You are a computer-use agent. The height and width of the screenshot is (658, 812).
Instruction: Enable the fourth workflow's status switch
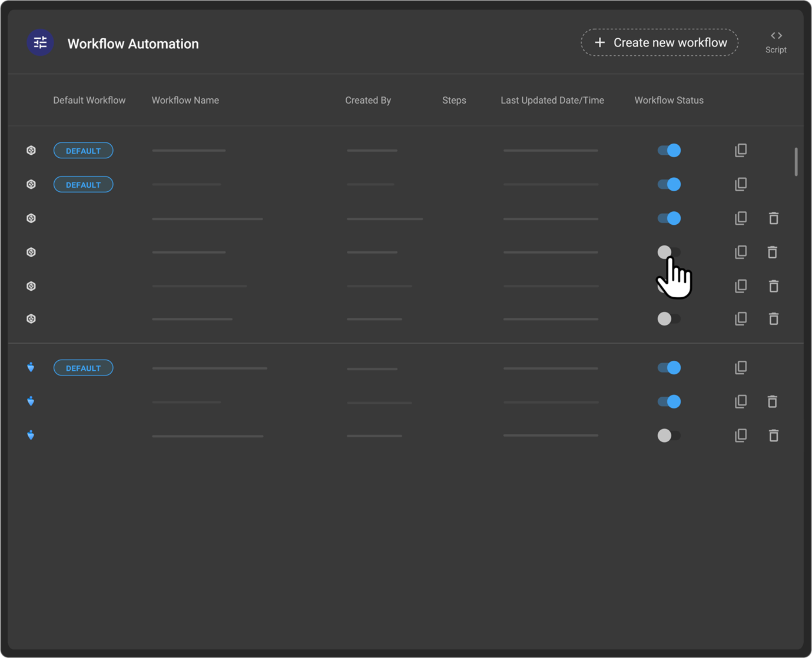click(669, 252)
